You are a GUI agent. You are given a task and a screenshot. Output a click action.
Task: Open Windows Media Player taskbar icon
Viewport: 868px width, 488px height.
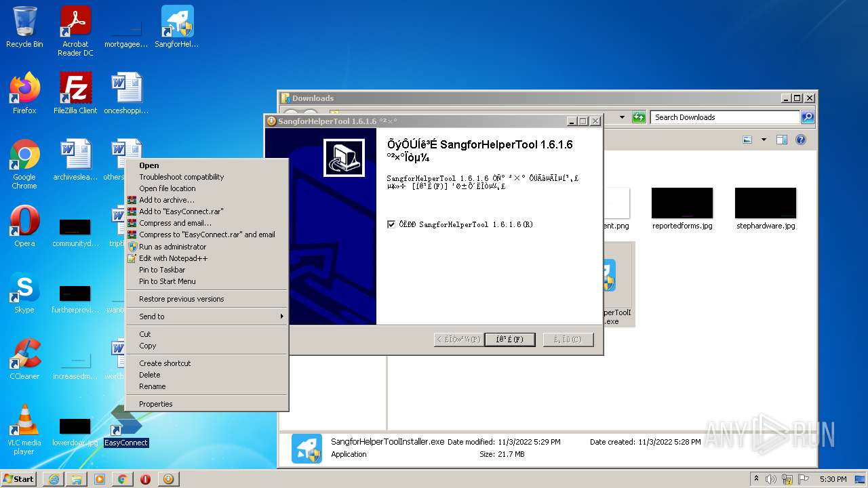coord(100,479)
